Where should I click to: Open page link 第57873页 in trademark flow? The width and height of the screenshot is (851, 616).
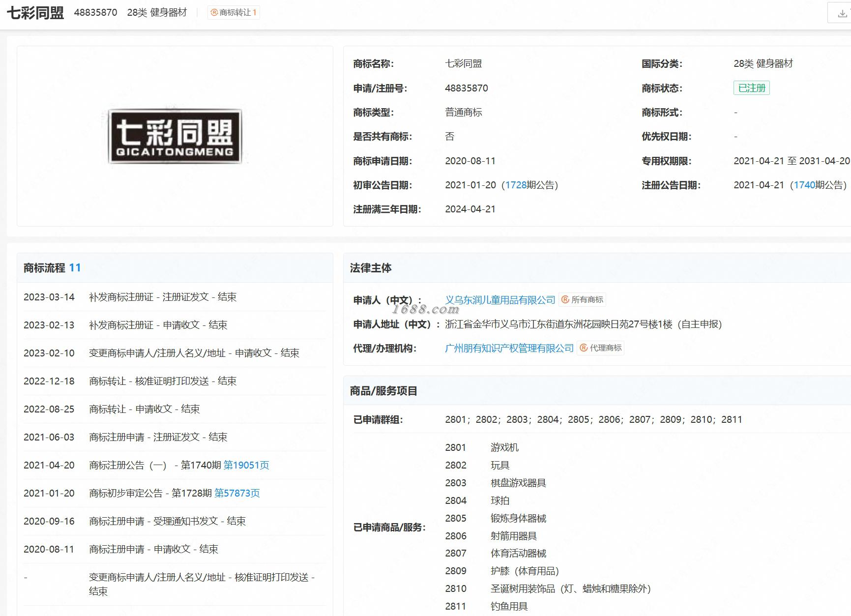point(237,493)
